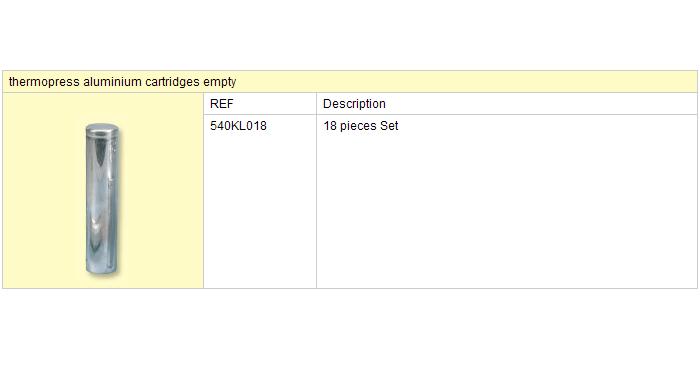Click the word 'thermopress' in the title bar
The width and height of the screenshot is (700, 391).
[x=44, y=82]
